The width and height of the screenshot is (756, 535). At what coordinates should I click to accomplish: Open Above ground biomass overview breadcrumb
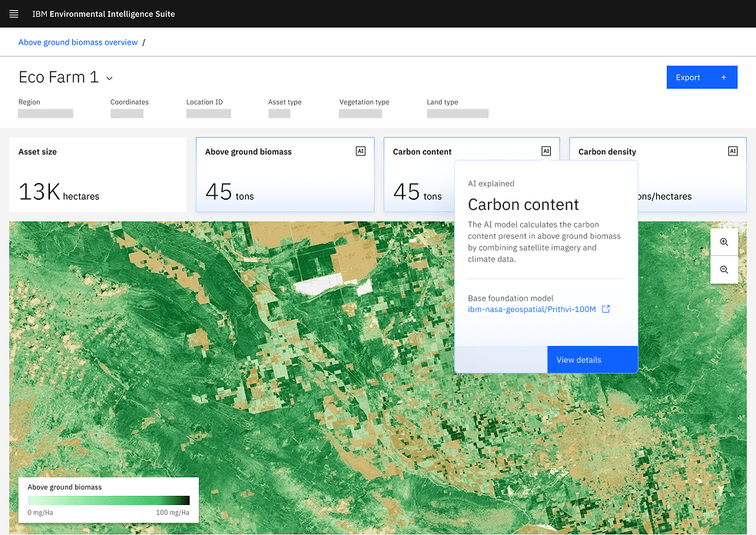click(x=78, y=42)
